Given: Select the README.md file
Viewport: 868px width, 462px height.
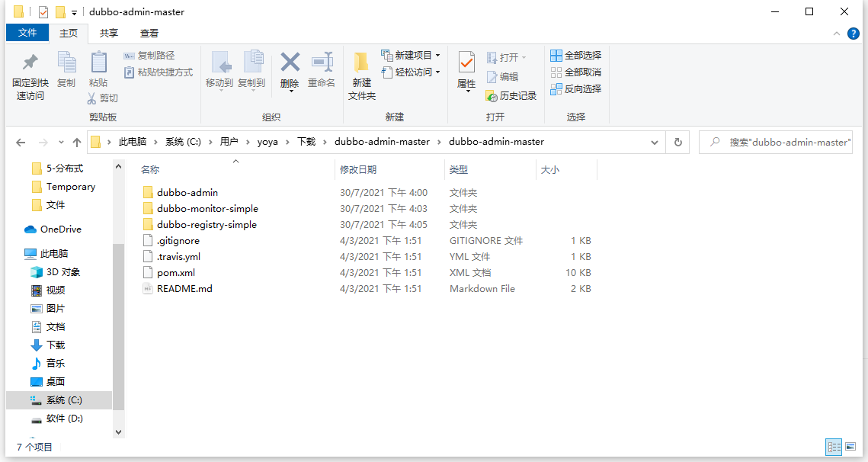Looking at the screenshot, I should click(x=184, y=289).
